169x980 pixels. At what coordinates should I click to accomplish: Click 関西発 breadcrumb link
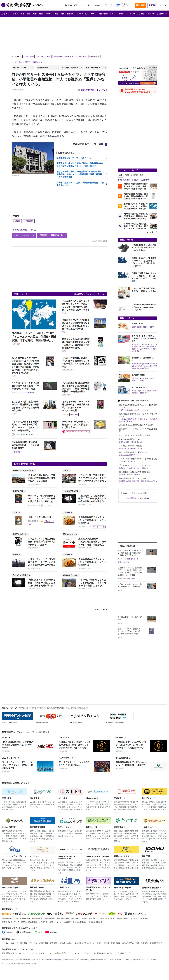[27, 62]
